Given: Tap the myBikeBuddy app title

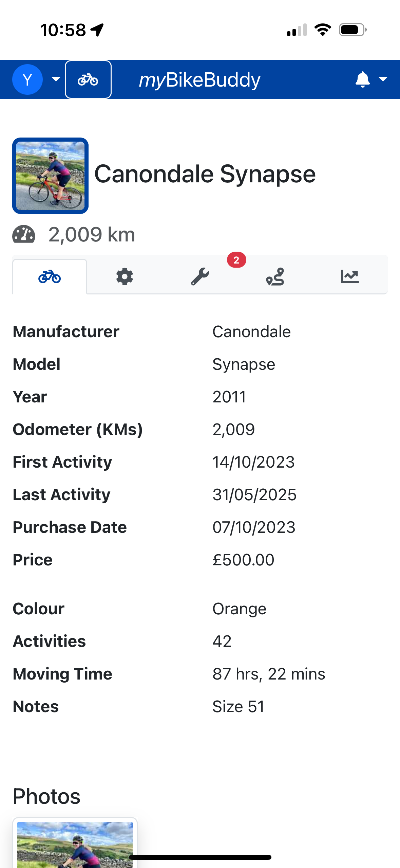Looking at the screenshot, I should [200, 80].
